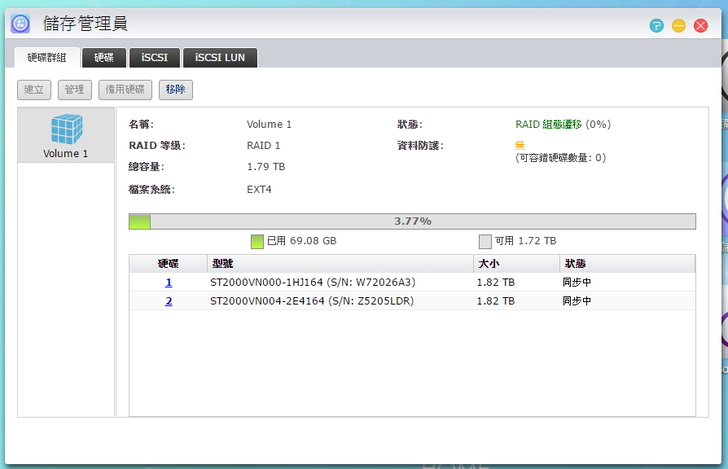
Task: Close the 儲存管理員 window
Action: click(701, 26)
